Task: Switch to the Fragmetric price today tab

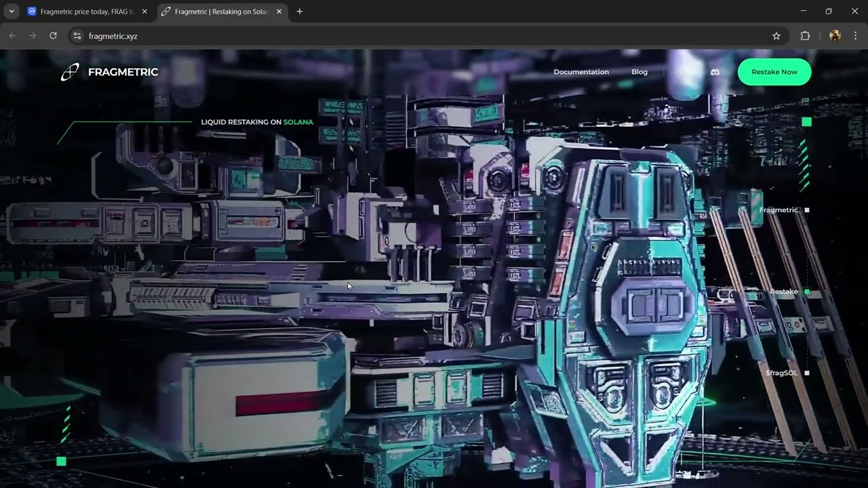Action: pos(87,12)
